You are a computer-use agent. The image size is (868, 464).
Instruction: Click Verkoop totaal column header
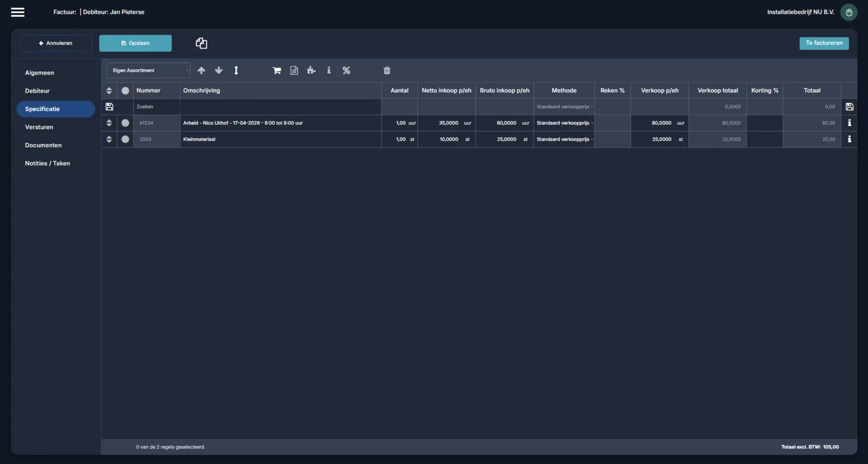[718, 91]
